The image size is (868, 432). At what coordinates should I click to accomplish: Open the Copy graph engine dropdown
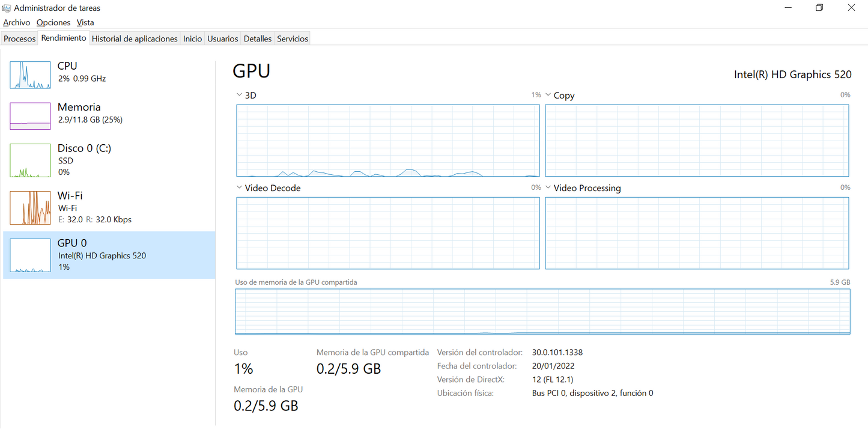pyautogui.click(x=548, y=95)
